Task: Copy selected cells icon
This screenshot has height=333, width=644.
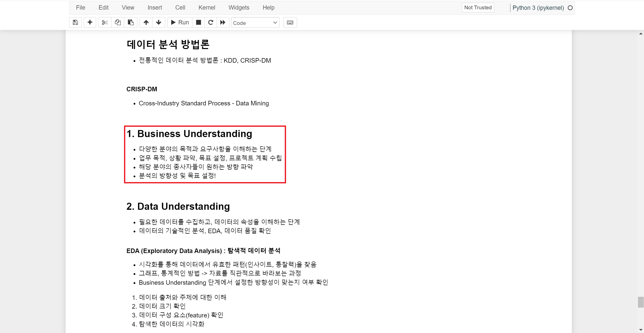Action: tap(118, 22)
